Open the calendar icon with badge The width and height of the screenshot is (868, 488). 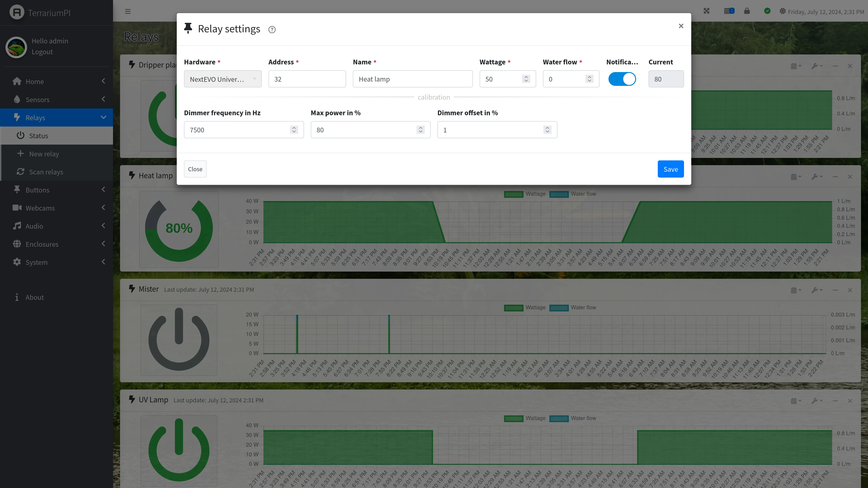pyautogui.click(x=729, y=11)
